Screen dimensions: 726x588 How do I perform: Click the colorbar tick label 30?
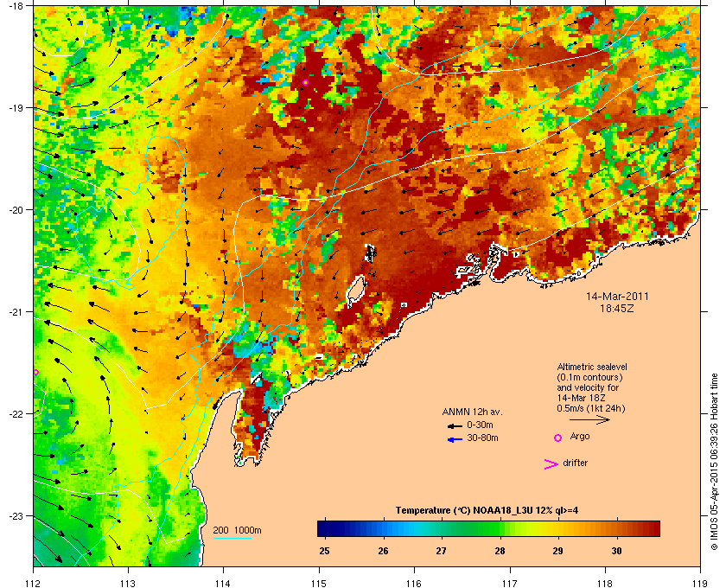pyautogui.click(x=616, y=551)
